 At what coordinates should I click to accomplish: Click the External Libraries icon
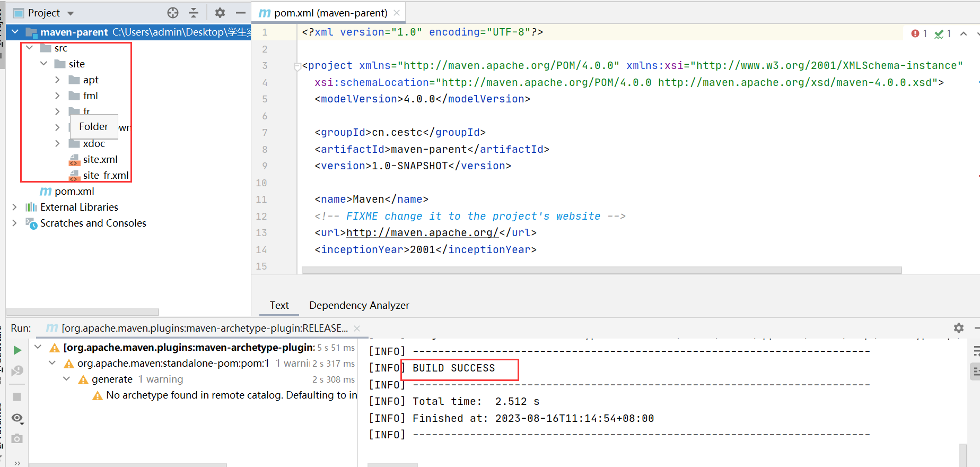pos(31,207)
